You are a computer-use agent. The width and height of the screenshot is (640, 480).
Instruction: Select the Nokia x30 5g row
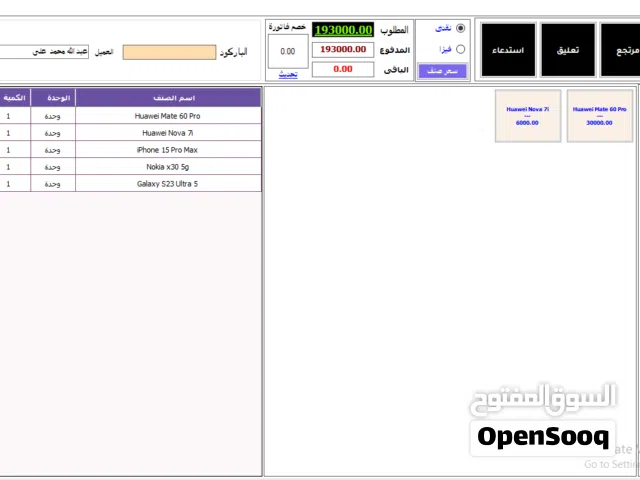(131, 167)
